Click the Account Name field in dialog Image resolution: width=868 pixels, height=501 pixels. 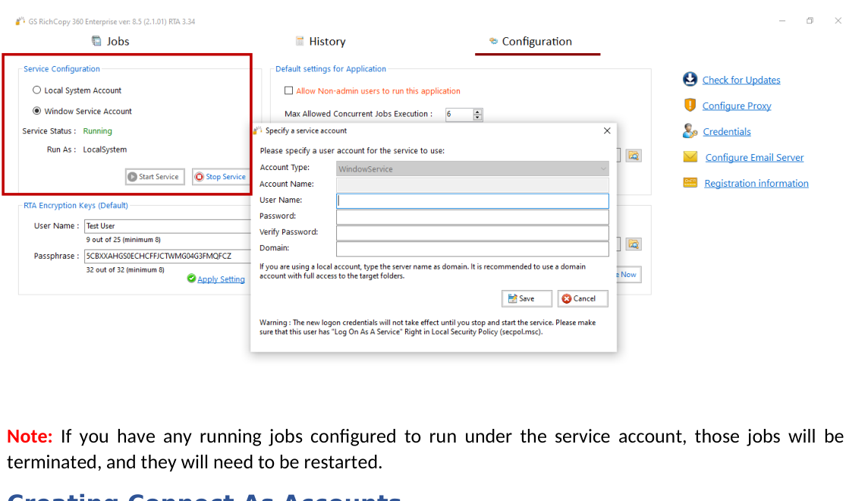coord(472,184)
